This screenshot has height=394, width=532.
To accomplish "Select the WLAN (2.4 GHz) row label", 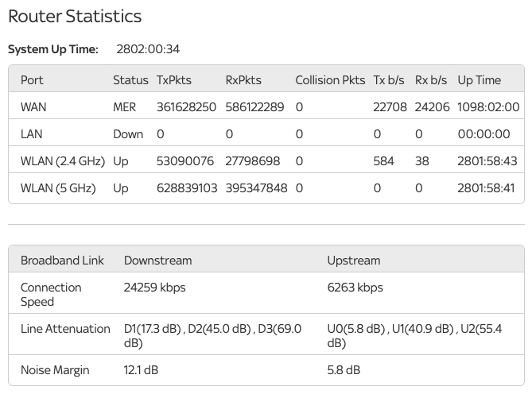I will click(x=63, y=161).
